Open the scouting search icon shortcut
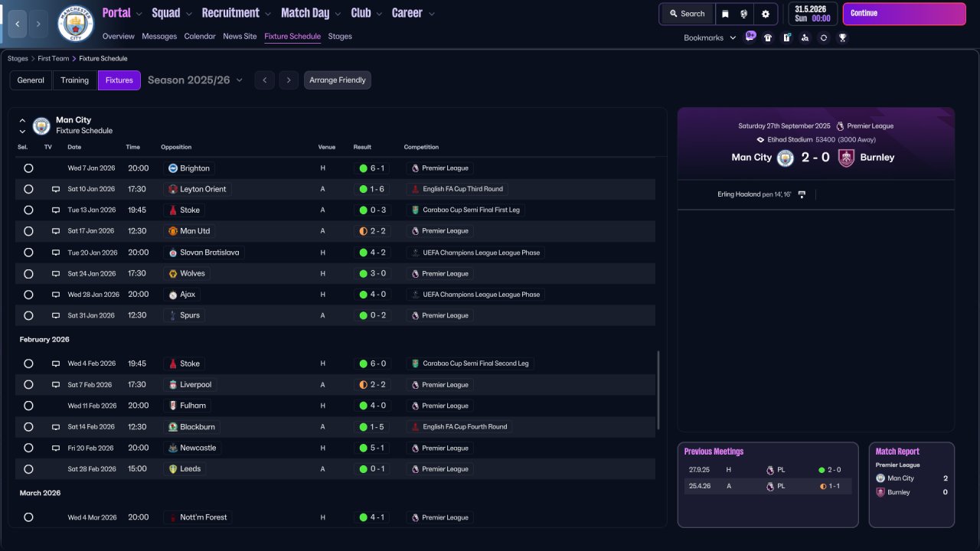This screenshot has height=551, width=980. (805, 37)
